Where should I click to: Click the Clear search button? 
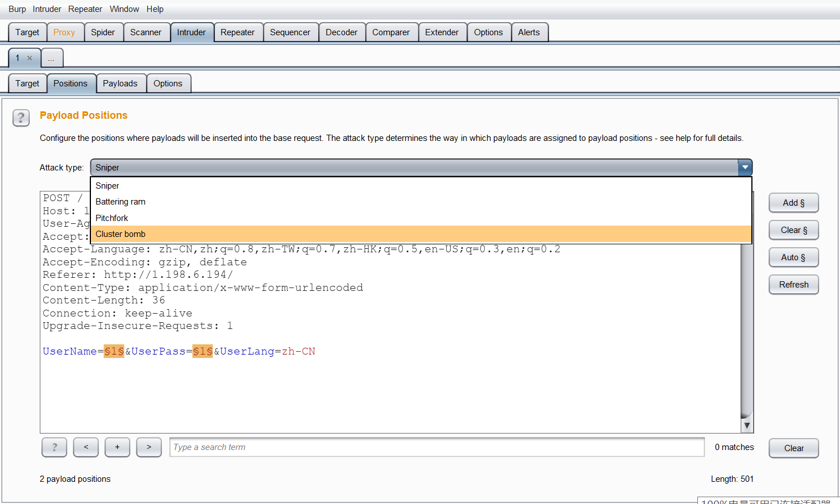(793, 448)
